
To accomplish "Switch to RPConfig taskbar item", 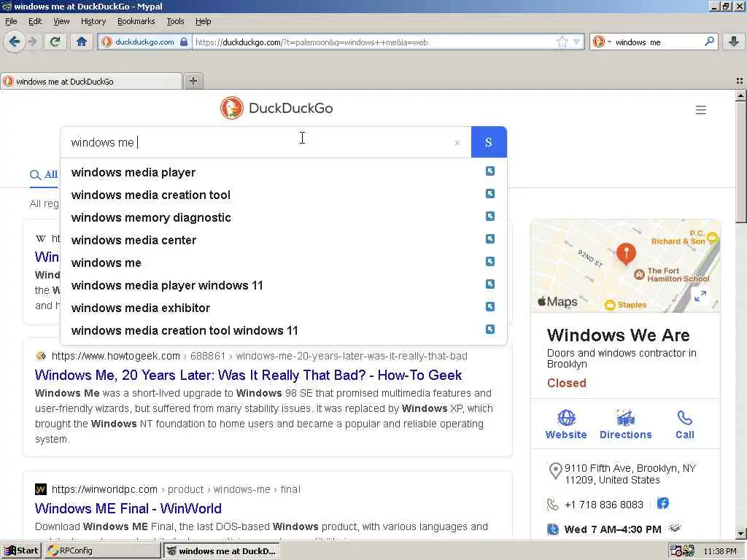I will pyautogui.click(x=102, y=551).
